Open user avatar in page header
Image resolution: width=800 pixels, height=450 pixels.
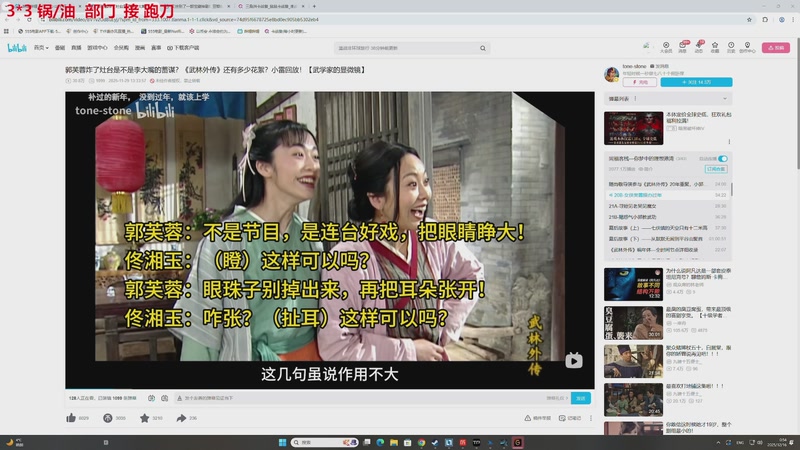[x=646, y=46]
